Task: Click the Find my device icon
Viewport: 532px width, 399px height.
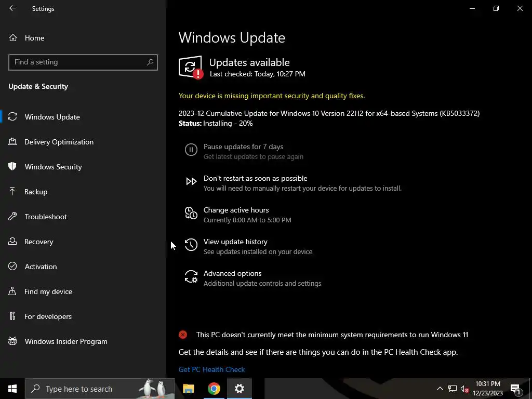Action: pyautogui.click(x=12, y=291)
